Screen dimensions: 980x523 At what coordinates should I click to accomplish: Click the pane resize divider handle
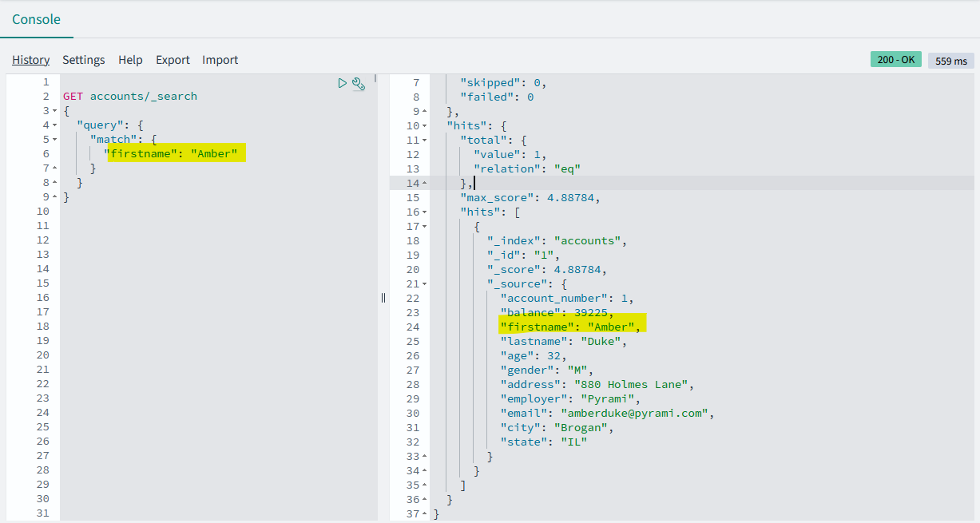pos(383,298)
